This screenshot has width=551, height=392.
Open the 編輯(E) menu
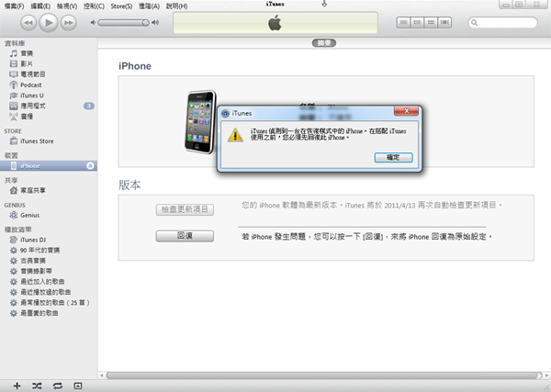[40, 6]
